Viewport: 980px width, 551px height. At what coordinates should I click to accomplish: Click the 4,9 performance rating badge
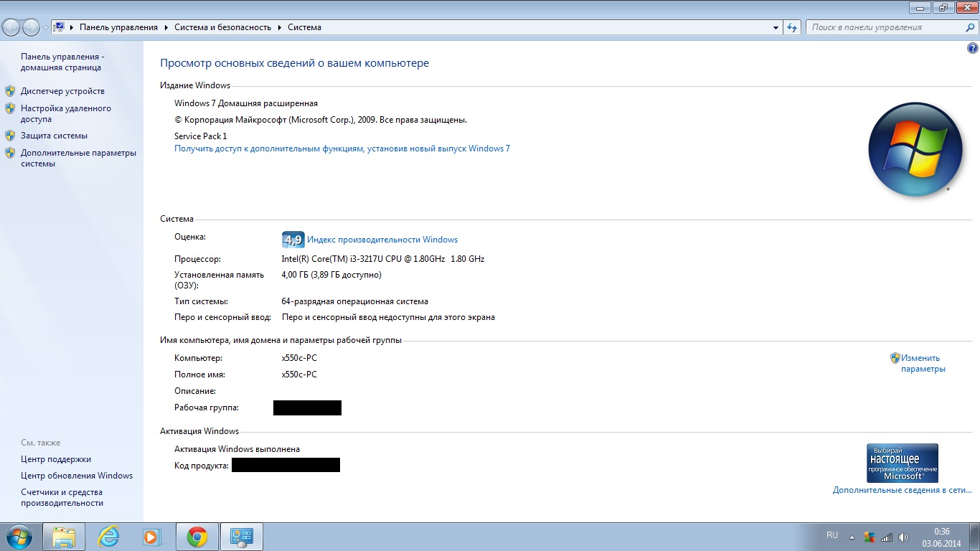[x=293, y=240]
